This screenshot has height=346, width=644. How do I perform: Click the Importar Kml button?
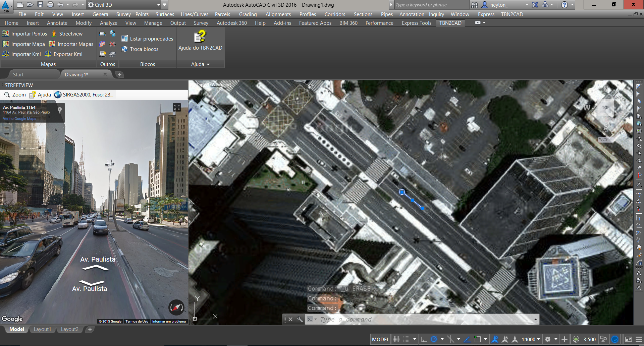tap(22, 54)
